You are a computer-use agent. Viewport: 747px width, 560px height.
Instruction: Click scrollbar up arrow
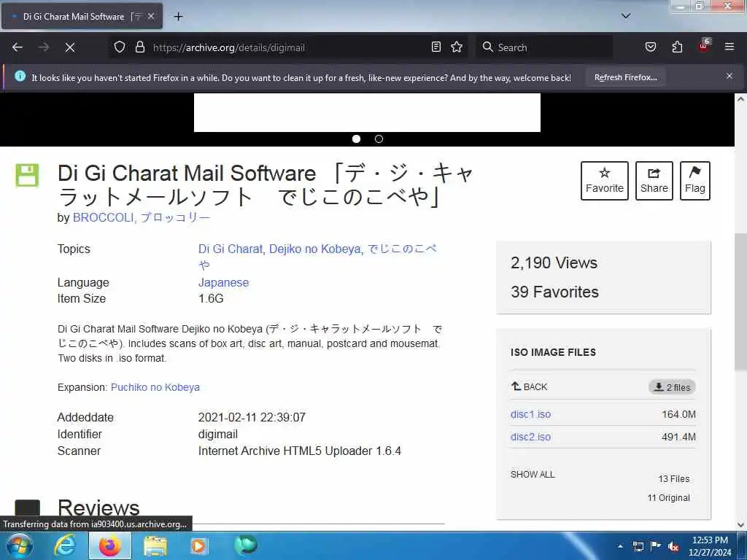(740, 99)
